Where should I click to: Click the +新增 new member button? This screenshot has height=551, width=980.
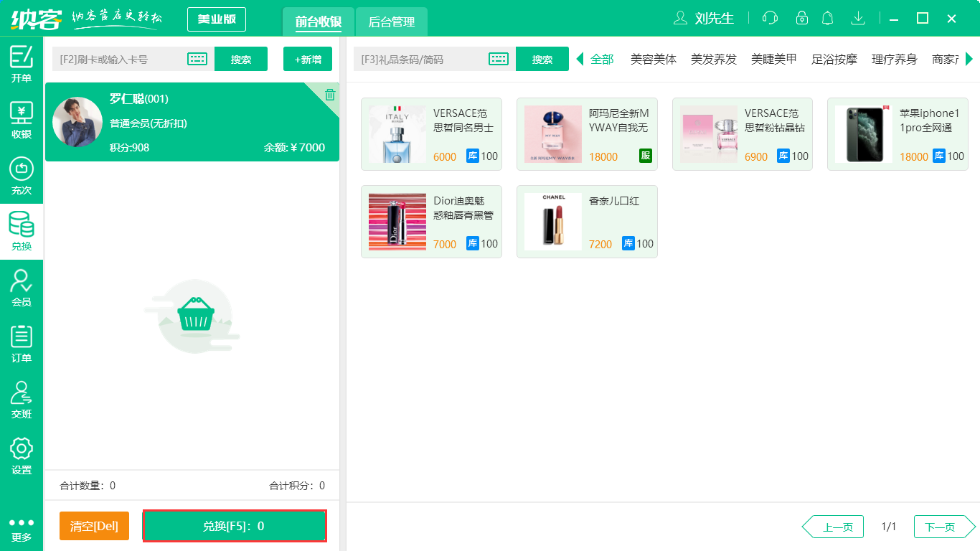click(x=307, y=59)
